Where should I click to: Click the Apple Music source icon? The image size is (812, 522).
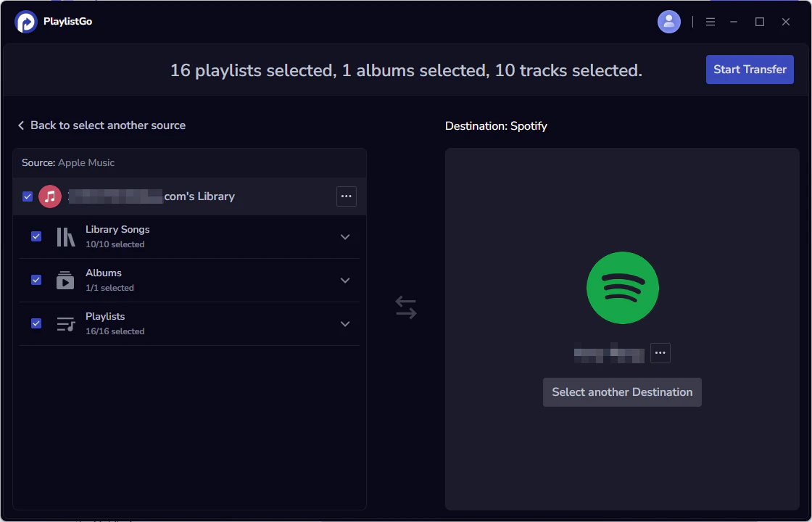click(x=50, y=196)
